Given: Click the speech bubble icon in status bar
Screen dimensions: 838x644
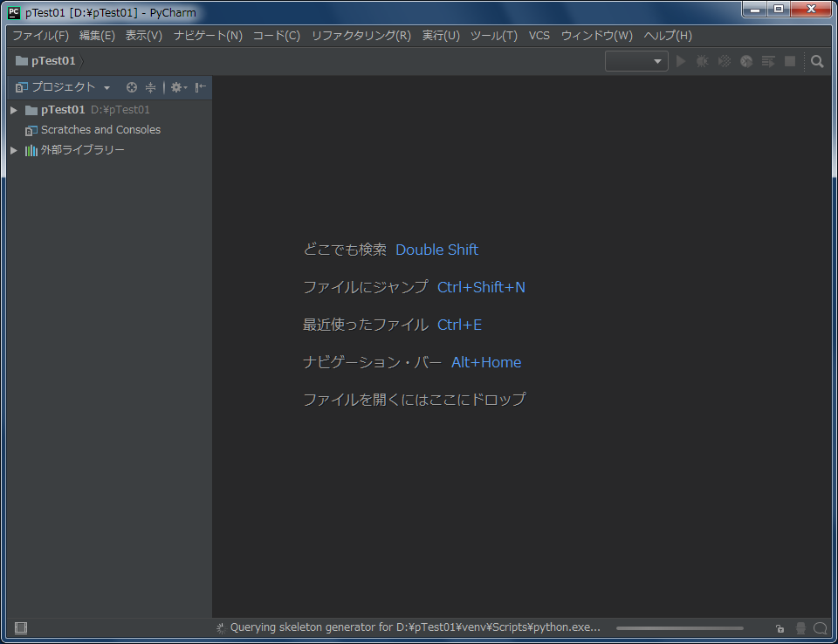Looking at the screenshot, I should (821, 628).
